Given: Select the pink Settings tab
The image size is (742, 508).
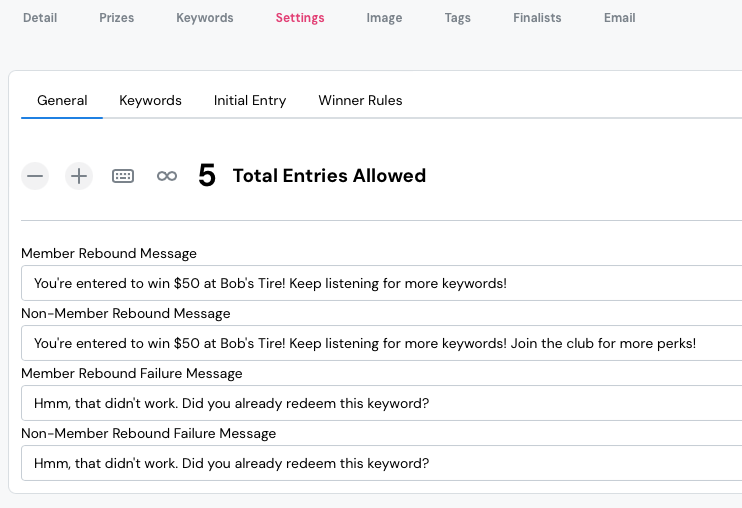Looking at the screenshot, I should (300, 18).
